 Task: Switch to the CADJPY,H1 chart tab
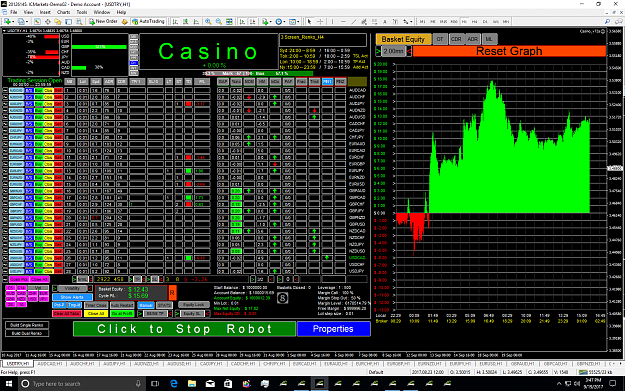[211, 363]
